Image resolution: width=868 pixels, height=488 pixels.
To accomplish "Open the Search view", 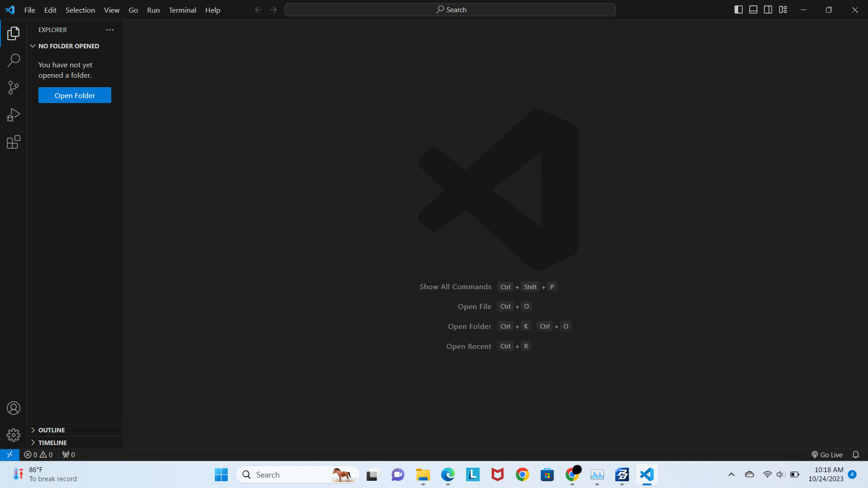I will (13, 60).
